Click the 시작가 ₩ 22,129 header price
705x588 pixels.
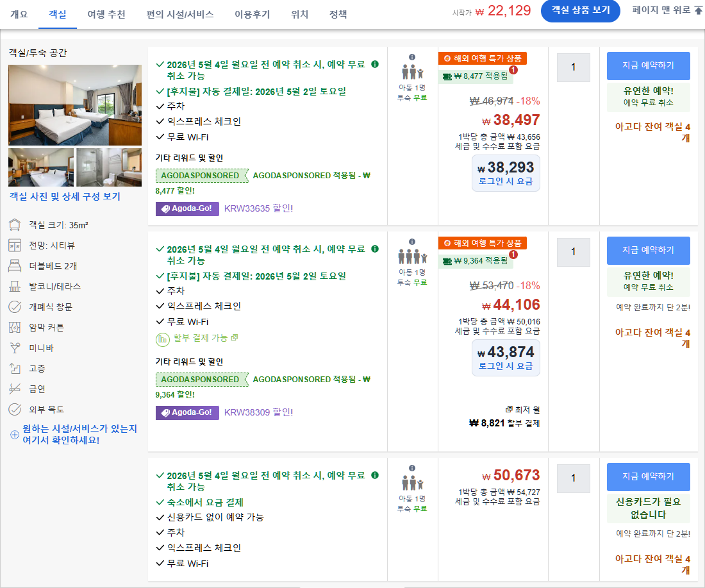coord(492,11)
